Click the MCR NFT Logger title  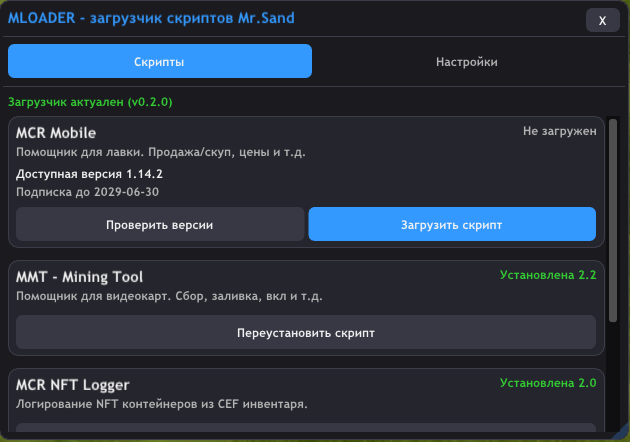pos(73,385)
